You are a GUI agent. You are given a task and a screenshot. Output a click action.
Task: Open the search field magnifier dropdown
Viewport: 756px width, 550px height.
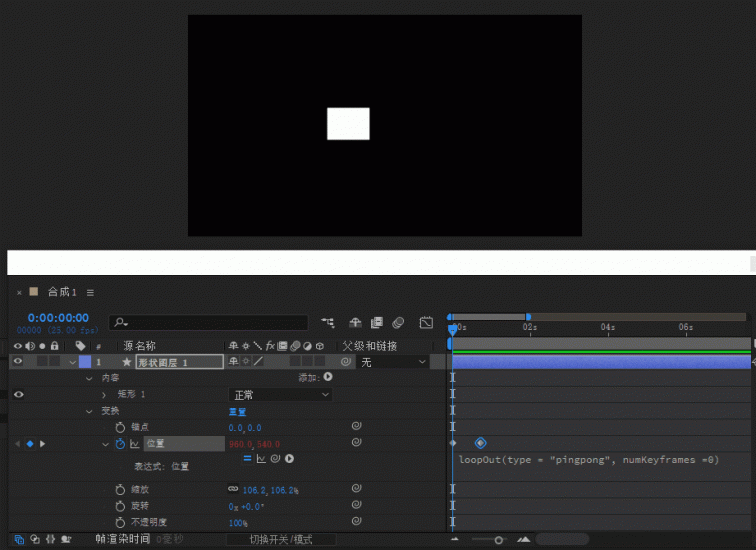[121, 322]
